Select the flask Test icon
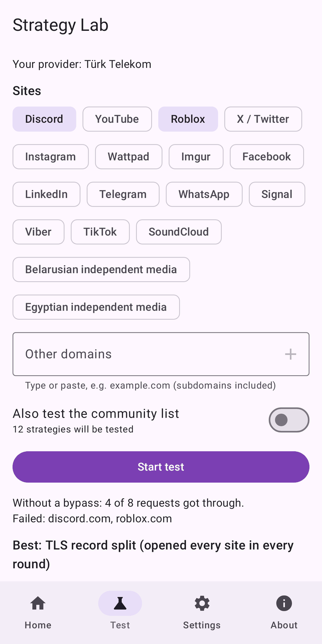 120,603
